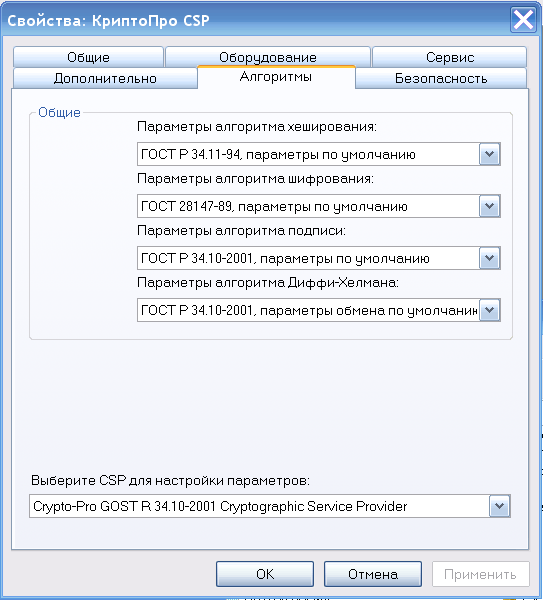The image size is (543, 600).
Task: Confirm with the OK button
Action: tap(265, 574)
